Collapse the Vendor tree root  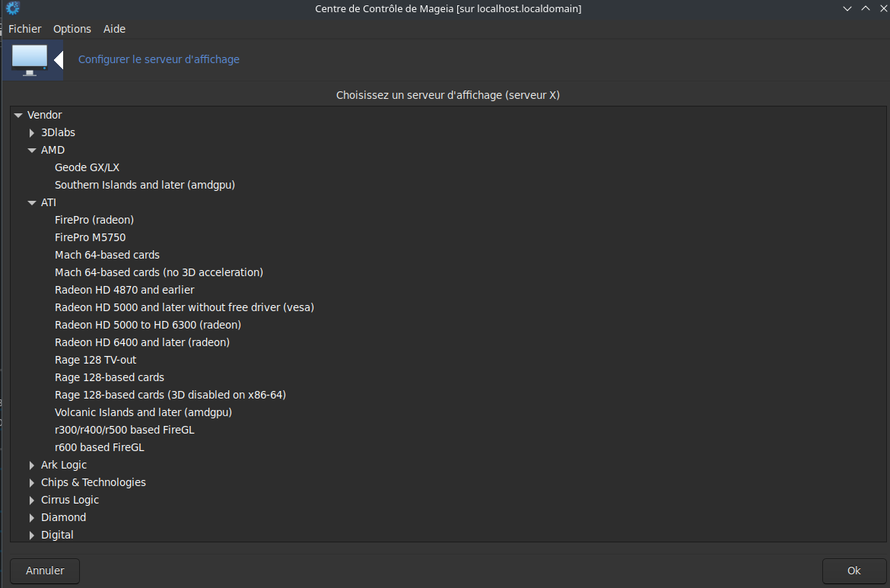tap(18, 115)
